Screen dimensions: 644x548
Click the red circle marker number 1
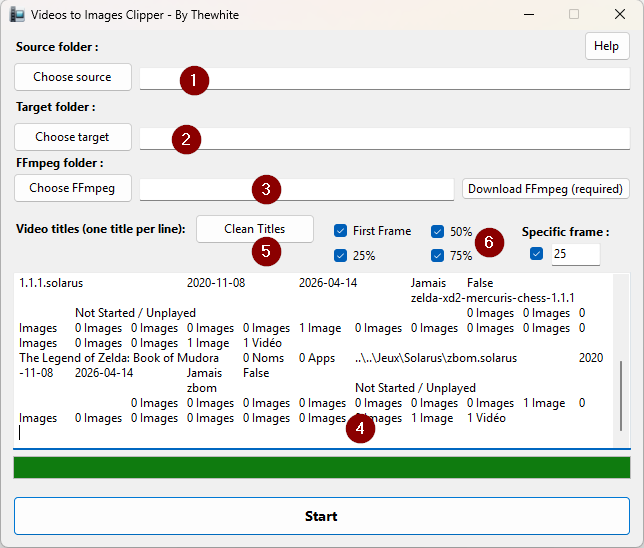pyautogui.click(x=194, y=80)
